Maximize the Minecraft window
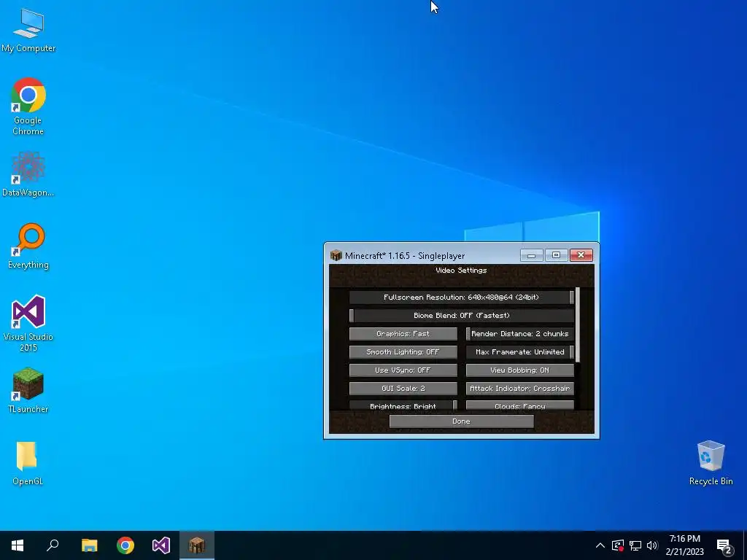This screenshot has height=560, width=747. (x=556, y=255)
